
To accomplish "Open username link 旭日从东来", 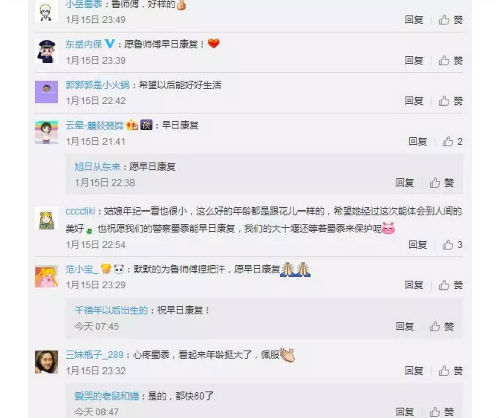I will (x=97, y=167).
